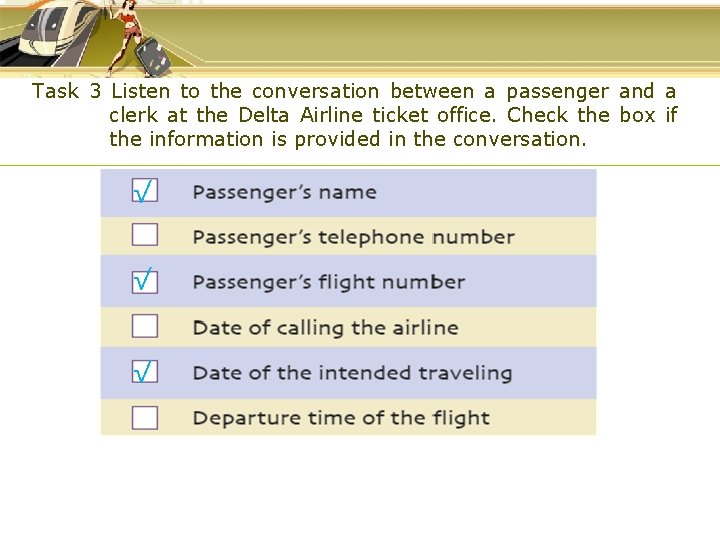Select the 'Departure time of the flight' text

click(341, 418)
